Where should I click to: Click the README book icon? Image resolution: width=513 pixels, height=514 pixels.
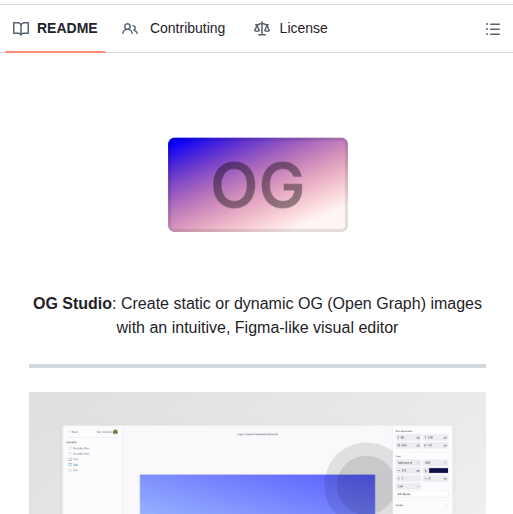coord(21,29)
